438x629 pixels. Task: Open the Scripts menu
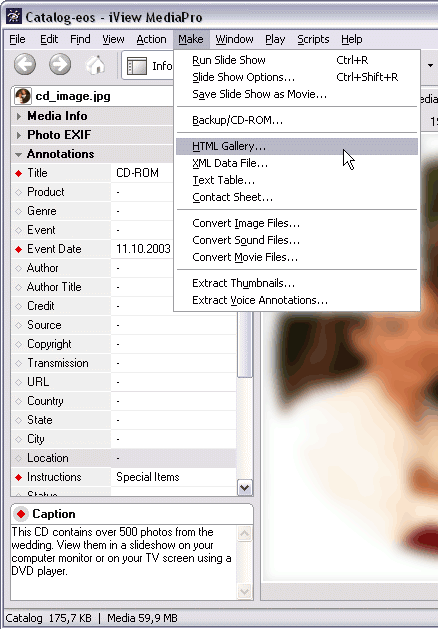point(313,39)
